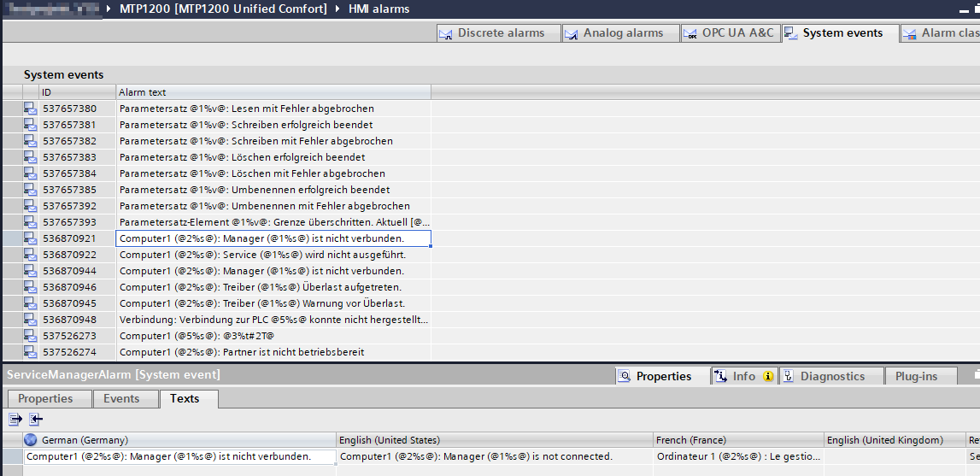
Task: Click system event icon for row 537657393
Action: coord(30,222)
